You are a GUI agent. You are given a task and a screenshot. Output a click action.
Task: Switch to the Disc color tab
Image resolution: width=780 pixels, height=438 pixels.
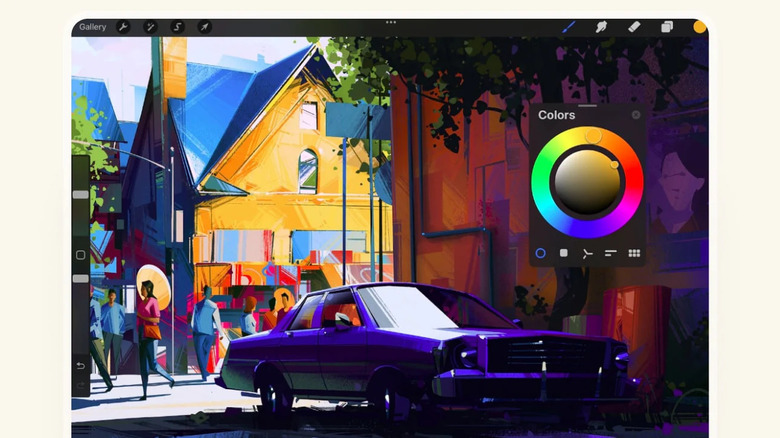coord(540,253)
